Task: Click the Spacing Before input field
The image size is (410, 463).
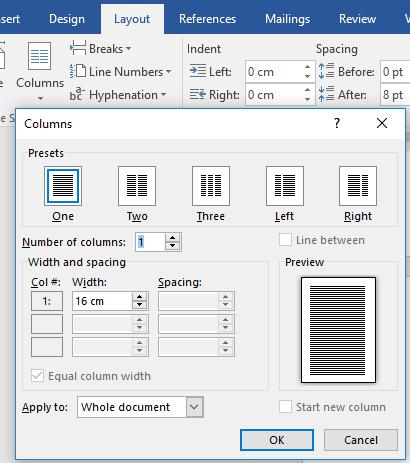Action: pyautogui.click(x=395, y=72)
